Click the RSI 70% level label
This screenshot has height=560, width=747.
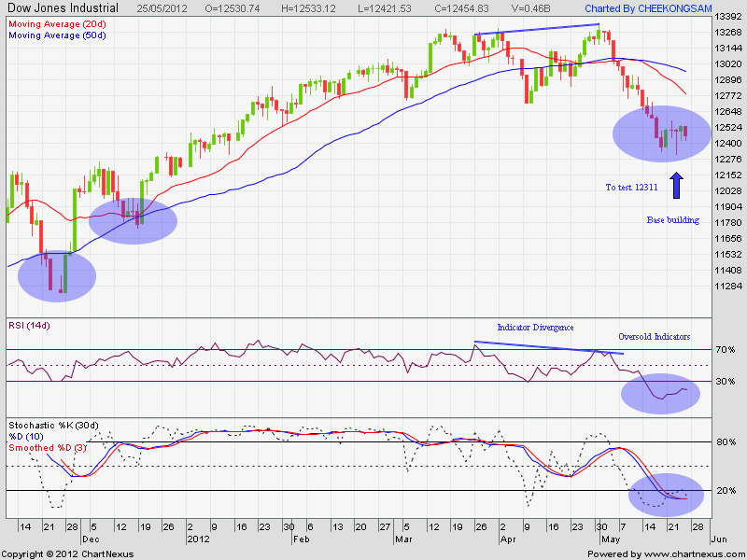click(726, 350)
